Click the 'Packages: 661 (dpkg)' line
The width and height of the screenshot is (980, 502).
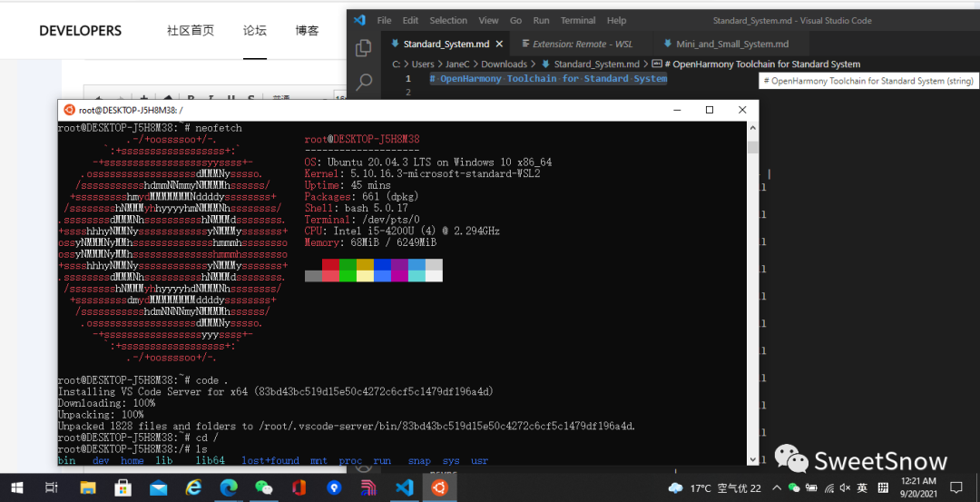click(x=361, y=196)
